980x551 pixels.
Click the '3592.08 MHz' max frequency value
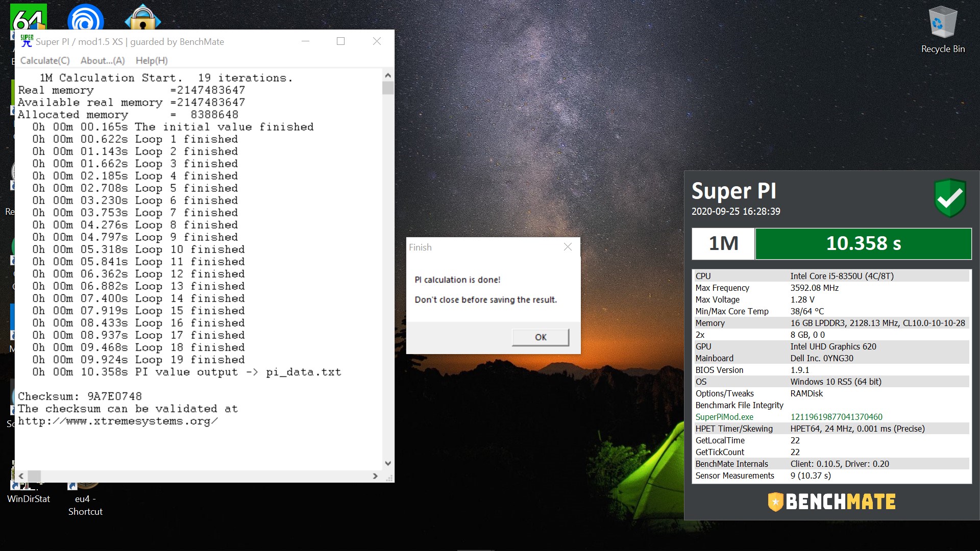814,288
